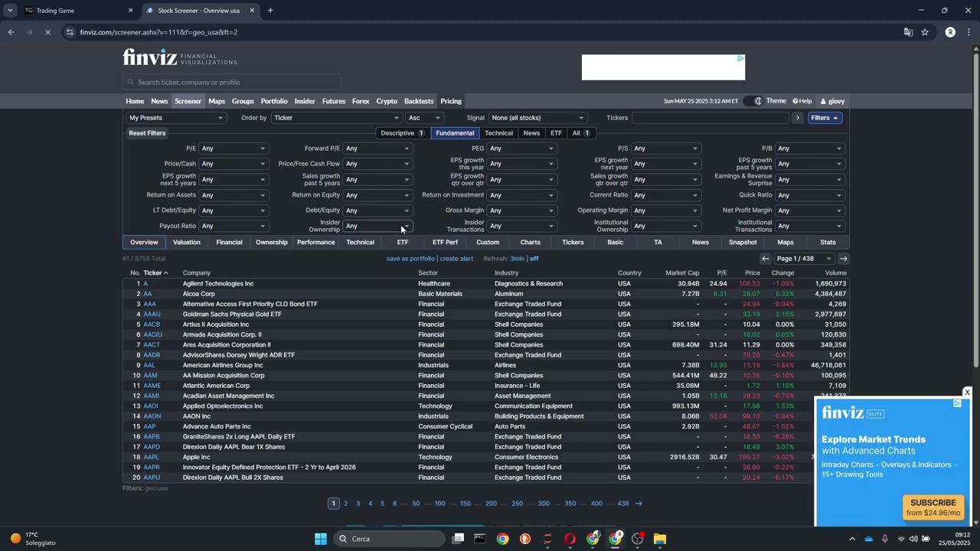Open the giovy user account menu

[833, 101]
